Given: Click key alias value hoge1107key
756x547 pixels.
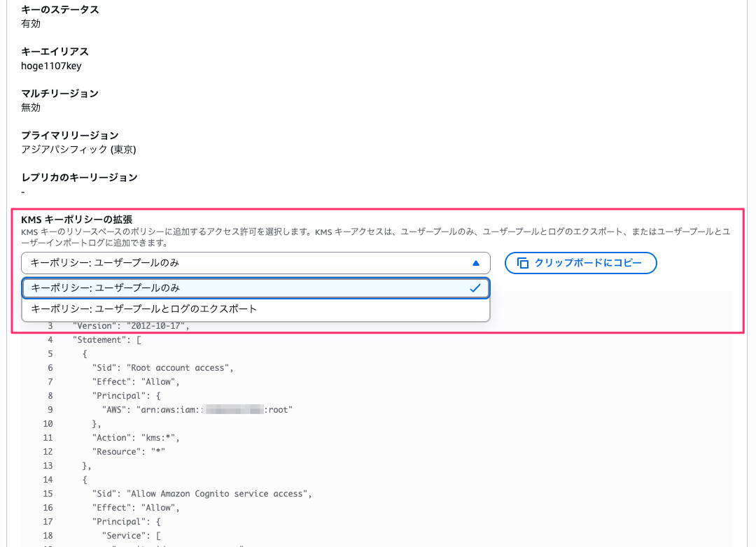Looking at the screenshot, I should coord(51,66).
